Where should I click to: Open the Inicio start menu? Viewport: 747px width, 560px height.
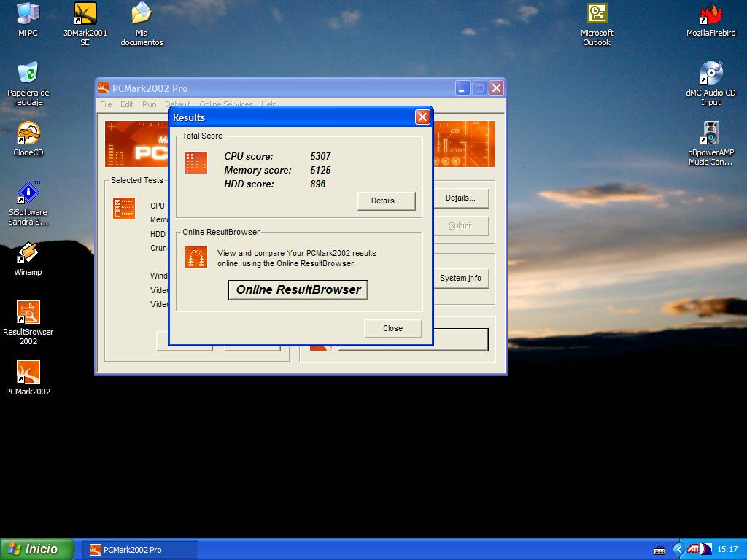37,549
